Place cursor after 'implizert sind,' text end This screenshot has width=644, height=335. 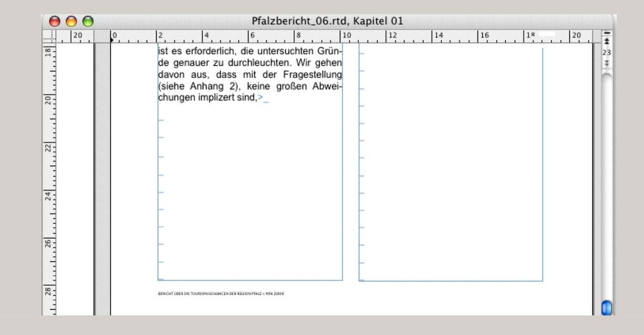click(257, 98)
